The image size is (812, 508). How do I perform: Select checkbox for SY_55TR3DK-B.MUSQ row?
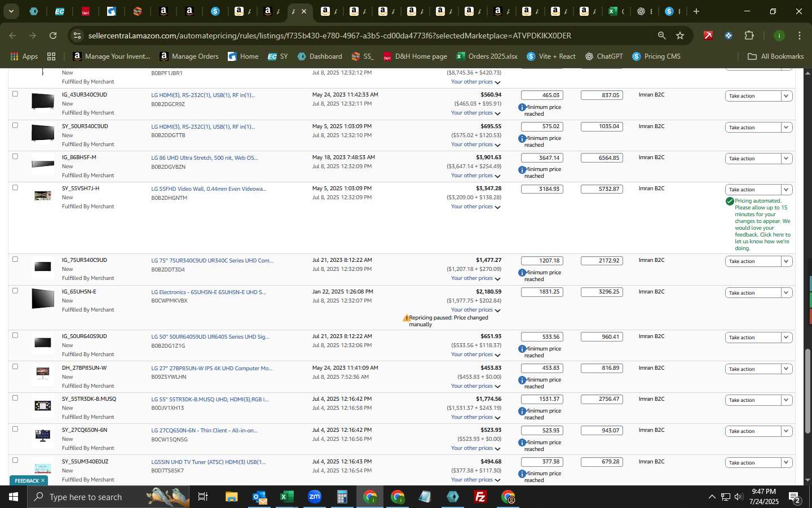coord(15,398)
